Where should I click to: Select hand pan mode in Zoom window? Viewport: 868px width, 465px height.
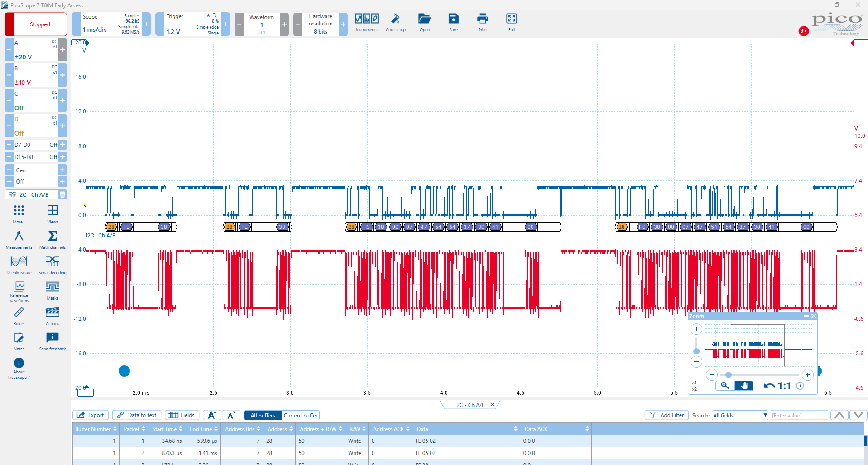click(x=744, y=386)
